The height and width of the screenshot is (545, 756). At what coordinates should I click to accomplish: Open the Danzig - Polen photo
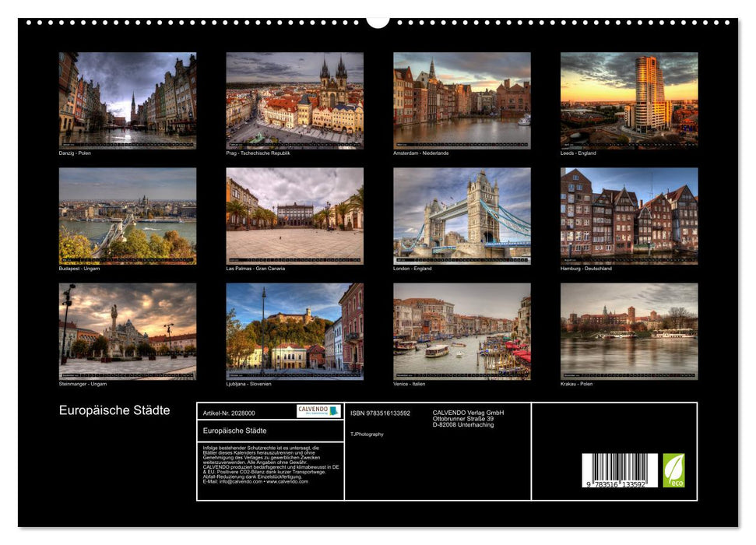[x=128, y=100]
